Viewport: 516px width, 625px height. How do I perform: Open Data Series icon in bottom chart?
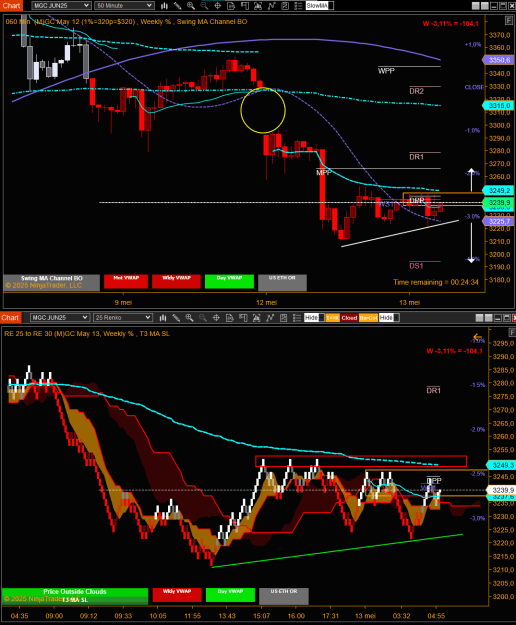[230, 318]
